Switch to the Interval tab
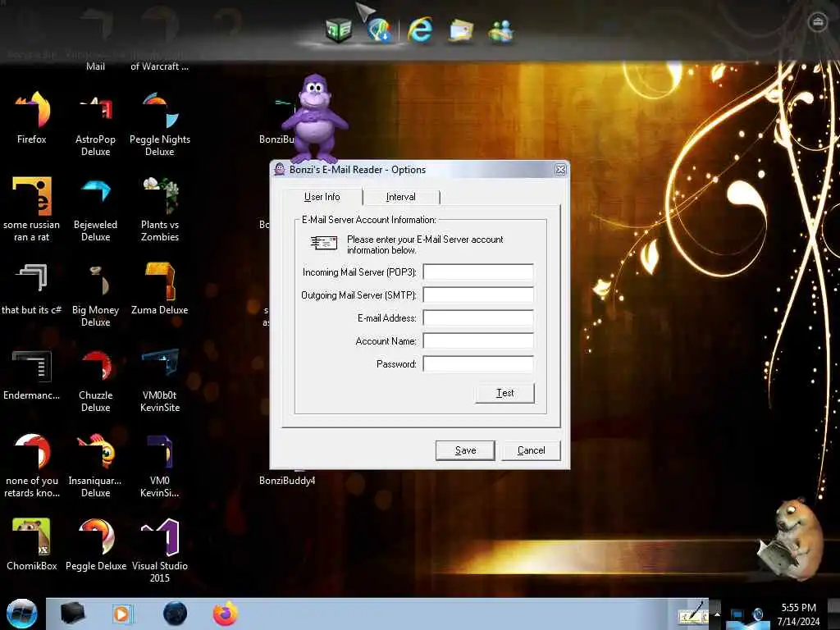 tap(400, 197)
